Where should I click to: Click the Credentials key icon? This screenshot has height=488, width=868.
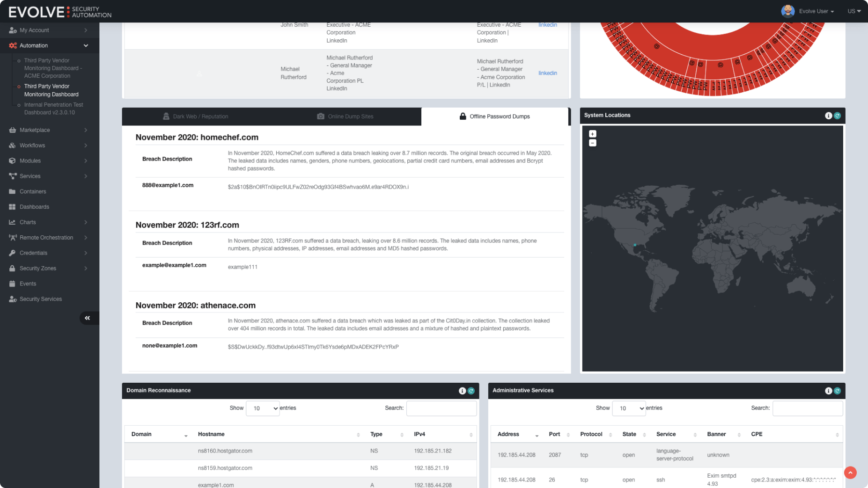13,253
